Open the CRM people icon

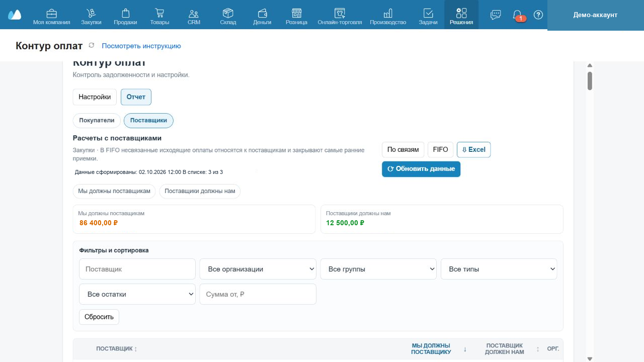[194, 13]
